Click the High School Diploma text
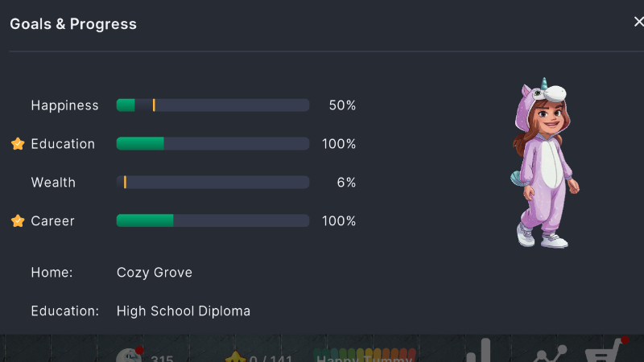Screen dimensions: 644x362 [x=184, y=311]
